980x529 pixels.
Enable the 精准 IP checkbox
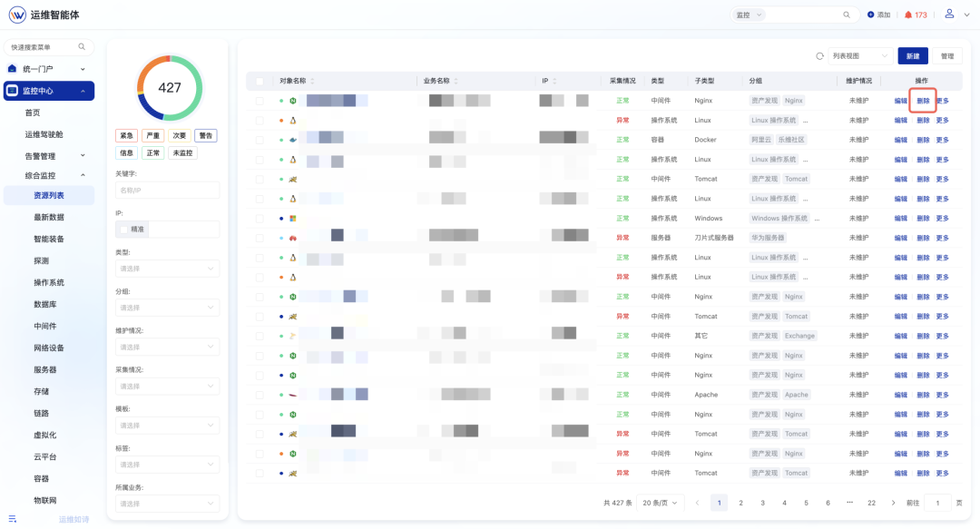click(x=123, y=230)
